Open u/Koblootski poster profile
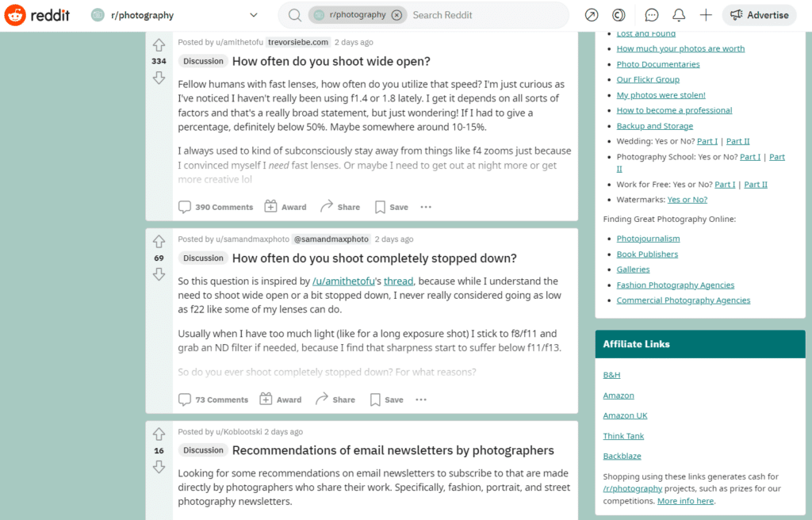This screenshot has height=520, width=812. click(x=239, y=432)
